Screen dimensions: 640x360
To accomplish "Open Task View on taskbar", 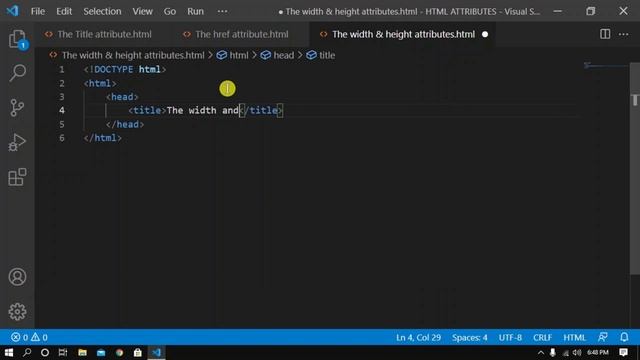I will click(63, 352).
